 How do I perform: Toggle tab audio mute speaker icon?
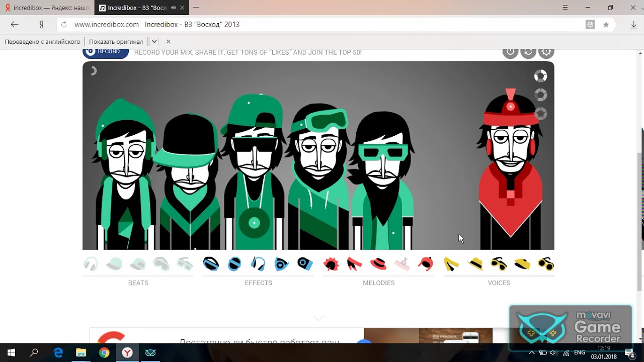[173, 8]
